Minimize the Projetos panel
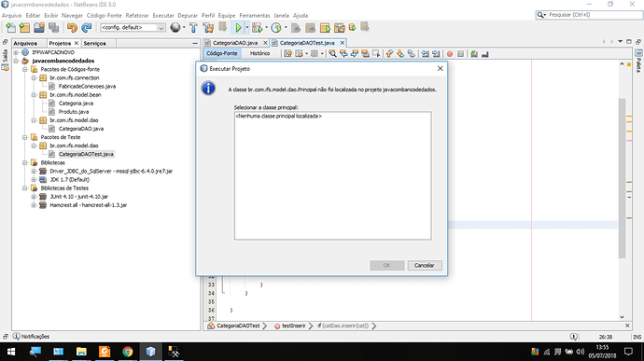This screenshot has height=361, width=644. coord(195,43)
